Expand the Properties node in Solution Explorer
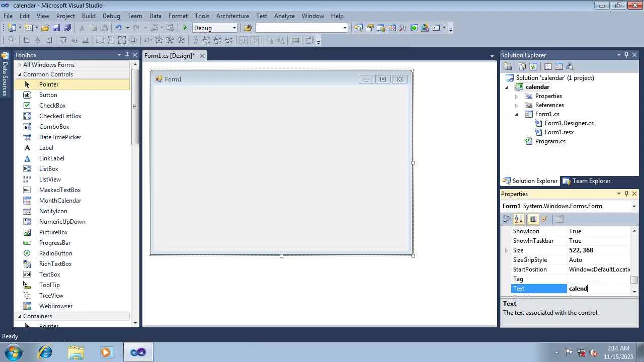The height and width of the screenshot is (362, 644). [516, 96]
